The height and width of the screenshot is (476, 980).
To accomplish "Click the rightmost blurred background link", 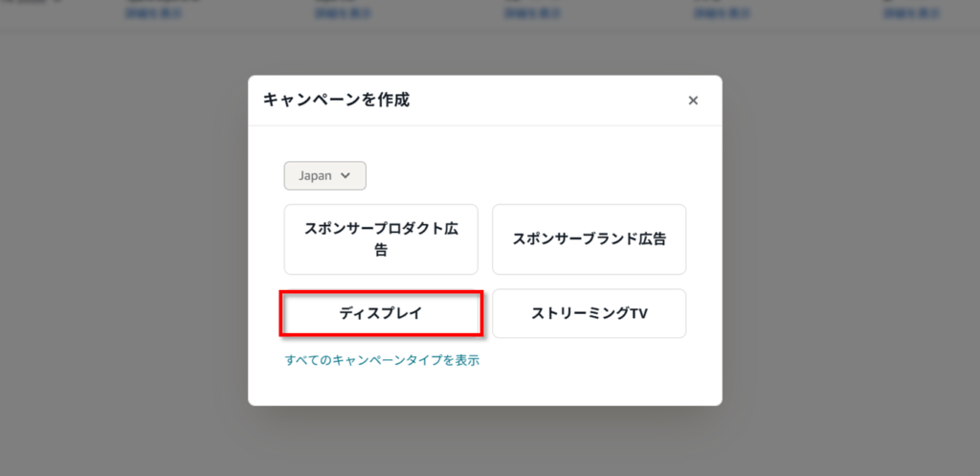I will (x=911, y=13).
